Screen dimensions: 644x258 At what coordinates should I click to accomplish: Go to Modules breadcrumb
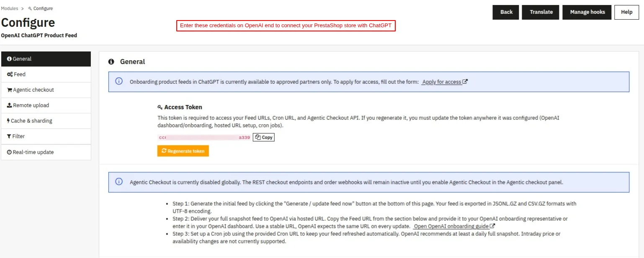[10, 8]
